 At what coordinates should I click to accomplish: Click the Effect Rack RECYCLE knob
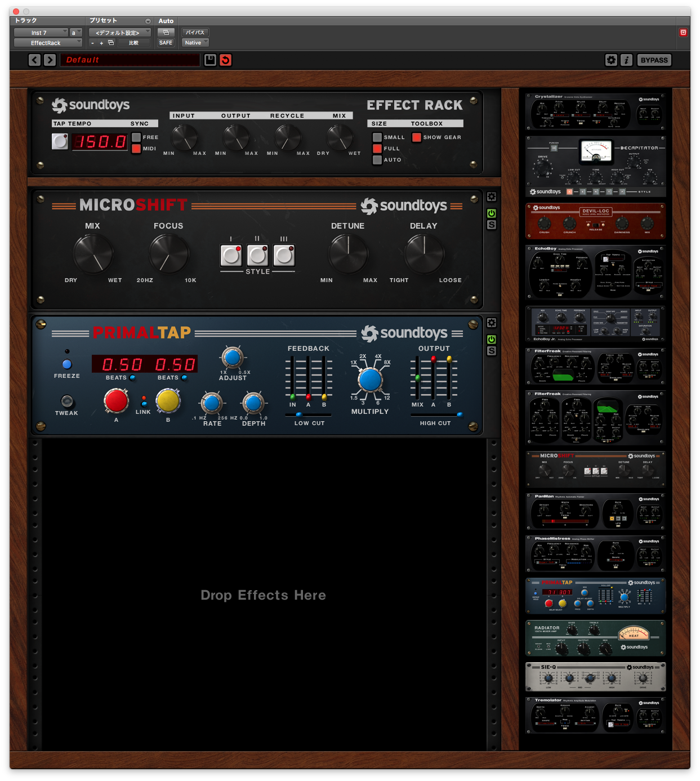(x=288, y=137)
